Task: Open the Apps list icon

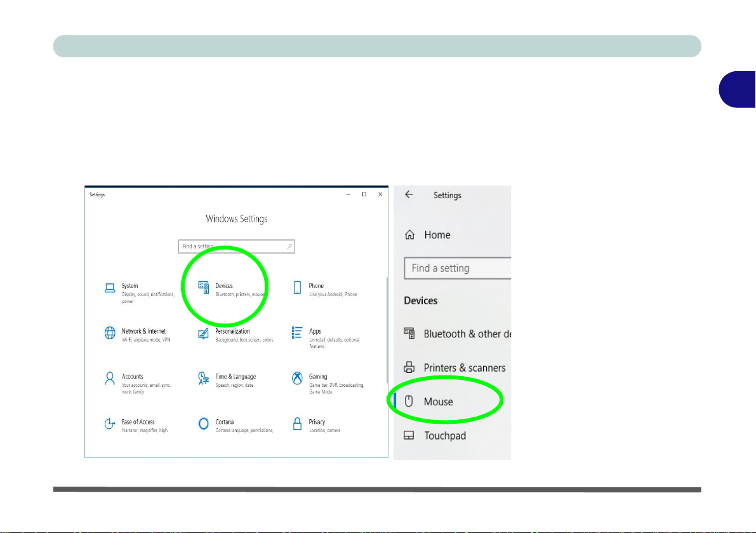Action: pos(297,333)
